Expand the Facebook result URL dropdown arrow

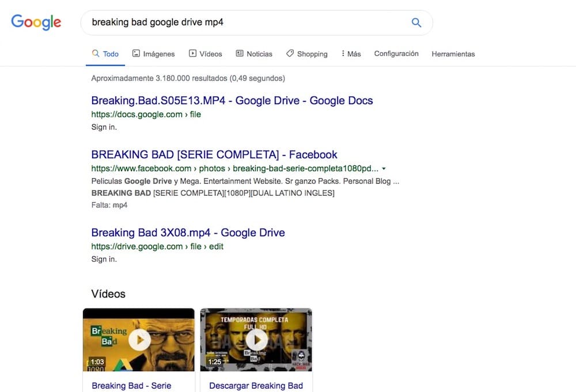click(x=384, y=169)
